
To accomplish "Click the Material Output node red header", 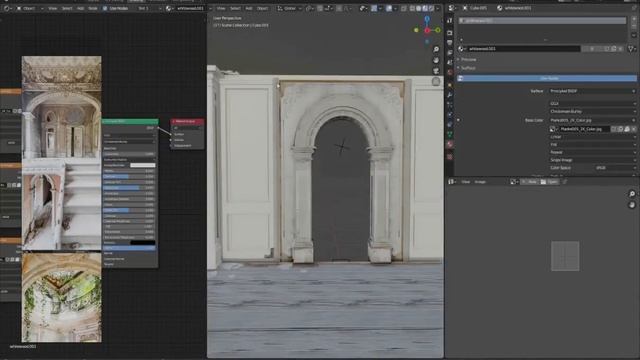I will tap(187, 121).
